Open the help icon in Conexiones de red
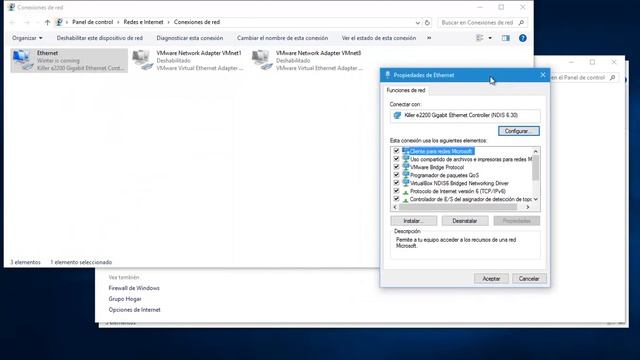This screenshot has height=360, width=640. [522, 38]
